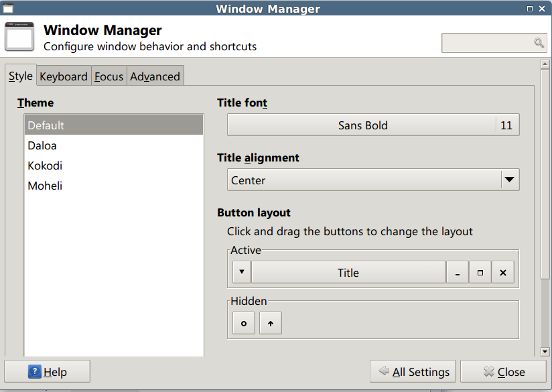
Task: Click the Window Manager app icon in header
Action: pos(19,38)
